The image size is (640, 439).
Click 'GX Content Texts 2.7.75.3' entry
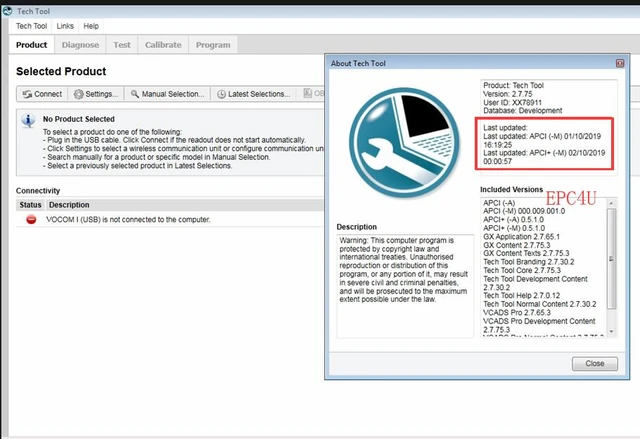[x=526, y=253]
